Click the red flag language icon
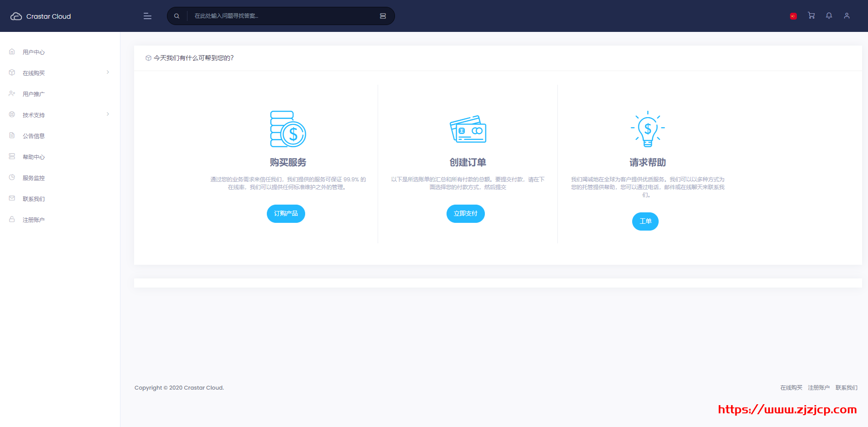 (794, 15)
